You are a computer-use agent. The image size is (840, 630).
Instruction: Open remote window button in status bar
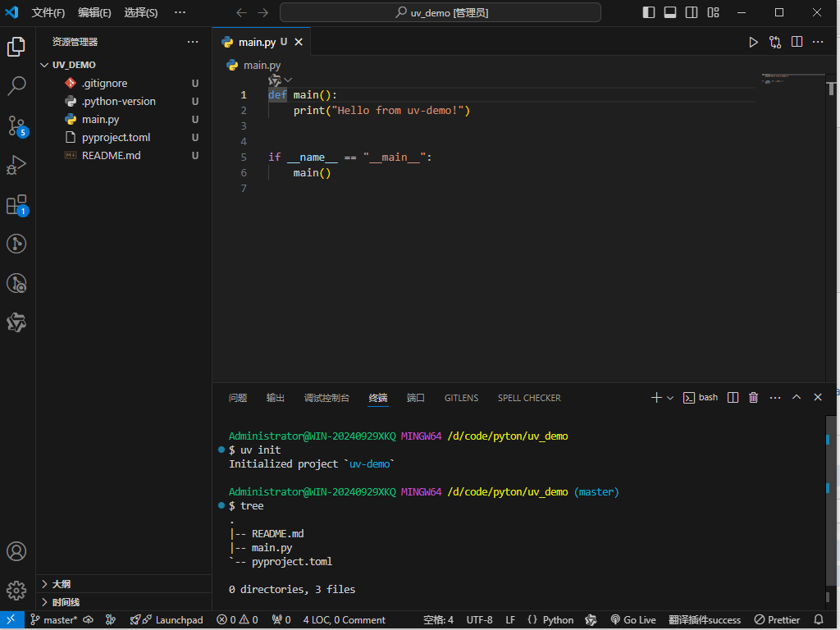coord(11,620)
